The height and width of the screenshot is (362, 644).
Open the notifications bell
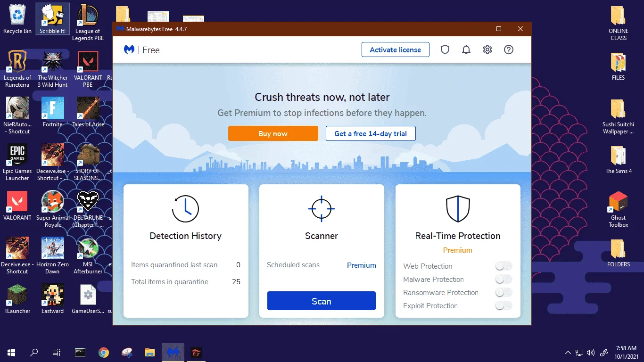tap(466, 49)
